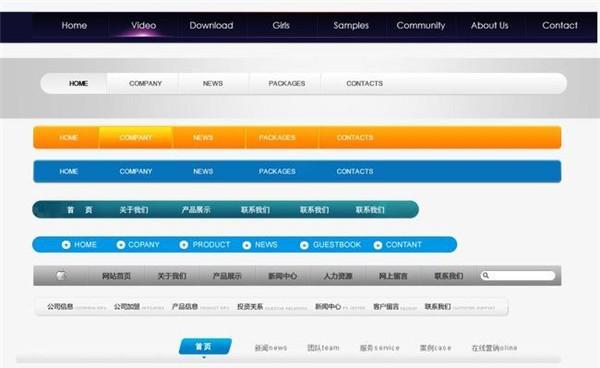Click the magnifier icon in search box

(x=486, y=275)
